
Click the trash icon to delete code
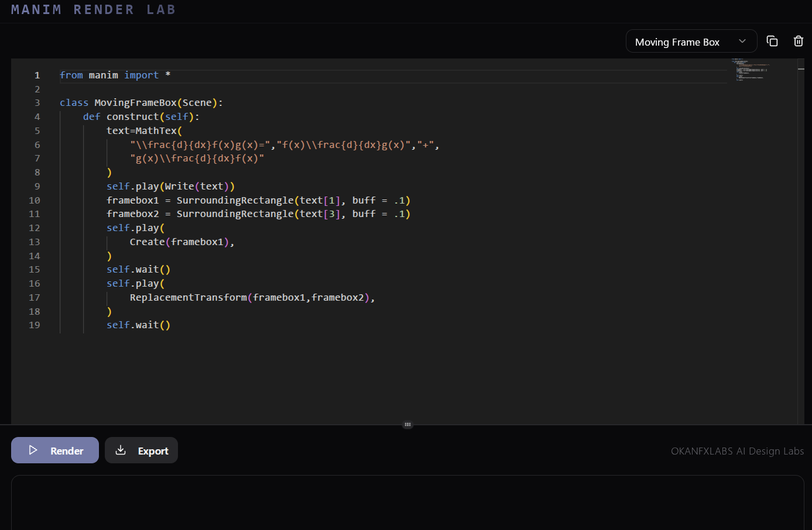pyautogui.click(x=798, y=41)
